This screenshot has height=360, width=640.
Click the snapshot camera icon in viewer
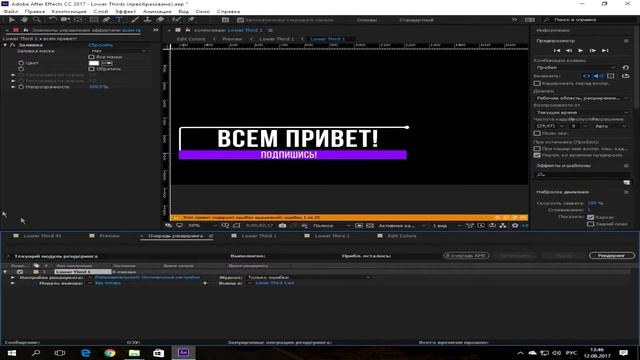[282, 225]
